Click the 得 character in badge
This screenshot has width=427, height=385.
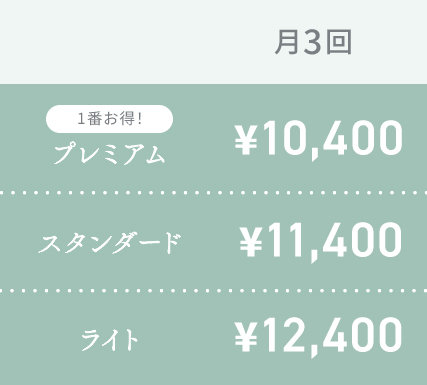pyautogui.click(x=127, y=119)
